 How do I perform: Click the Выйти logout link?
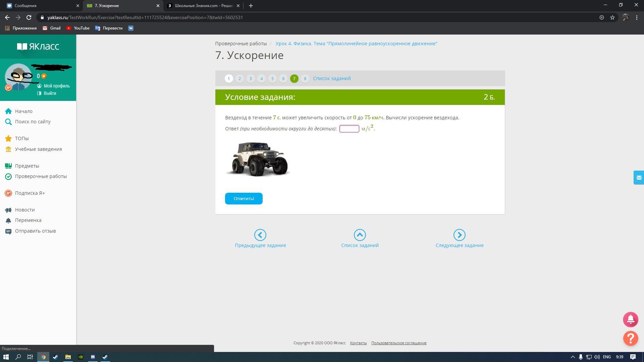tap(50, 93)
